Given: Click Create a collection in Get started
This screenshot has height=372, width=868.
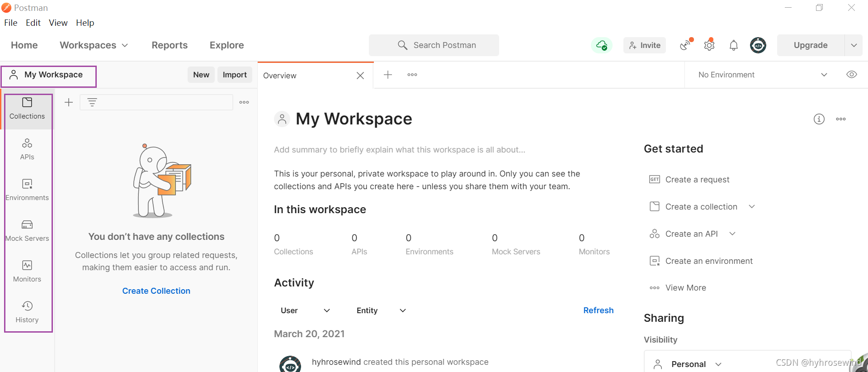Looking at the screenshot, I should (x=693, y=207).
